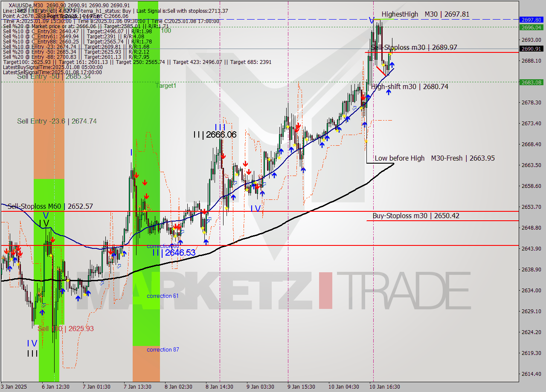Click the 2629.10 price axis value
Image resolution: width=546 pixels, height=392 pixels.
(x=531, y=311)
